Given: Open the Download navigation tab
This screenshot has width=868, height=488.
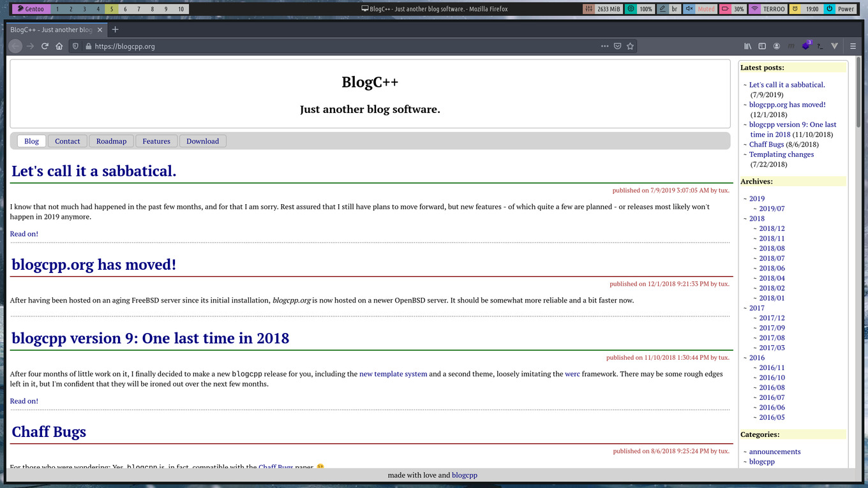Looking at the screenshot, I should click(203, 141).
